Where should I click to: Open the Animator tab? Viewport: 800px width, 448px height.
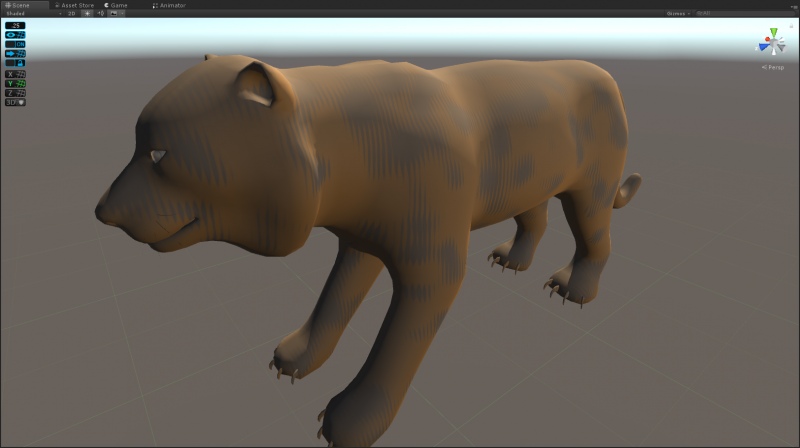click(x=169, y=5)
